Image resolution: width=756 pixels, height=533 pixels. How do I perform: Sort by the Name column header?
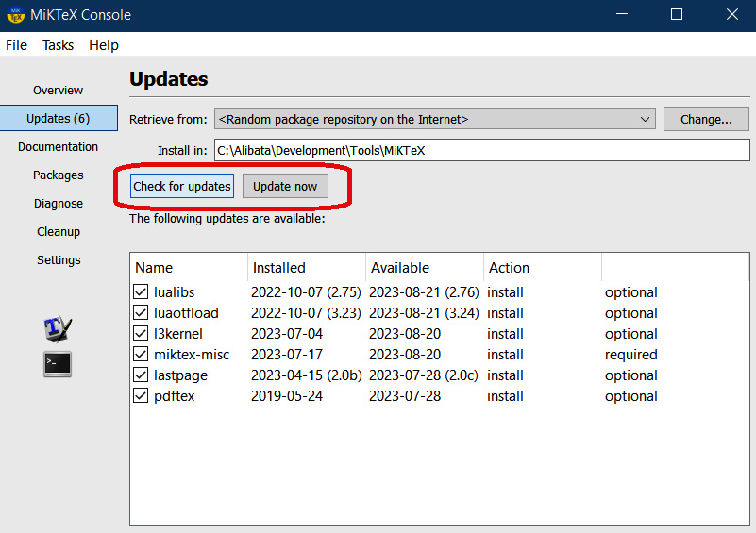[x=189, y=268]
